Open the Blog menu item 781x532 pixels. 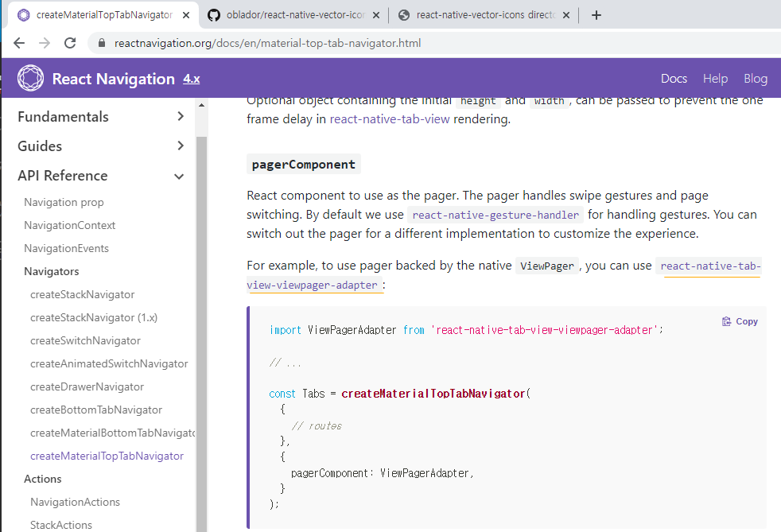[x=756, y=79]
